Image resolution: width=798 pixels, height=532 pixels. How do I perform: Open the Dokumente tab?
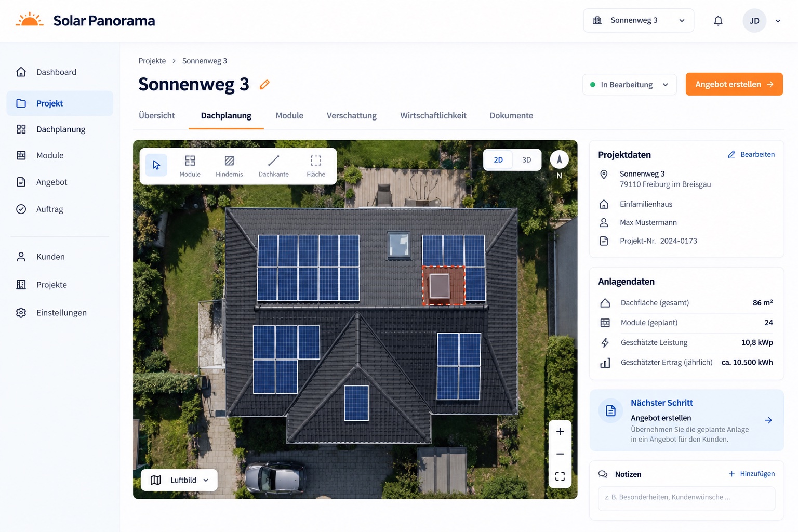pyautogui.click(x=511, y=115)
